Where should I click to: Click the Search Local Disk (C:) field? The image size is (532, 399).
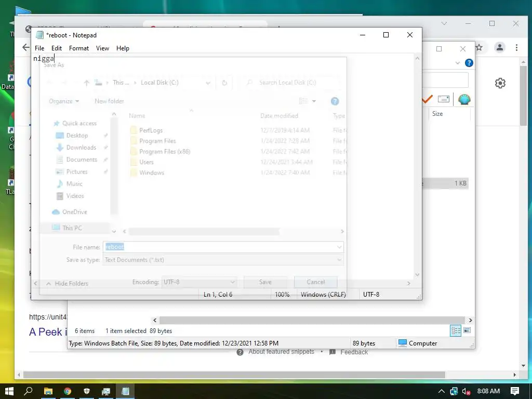coord(292,83)
